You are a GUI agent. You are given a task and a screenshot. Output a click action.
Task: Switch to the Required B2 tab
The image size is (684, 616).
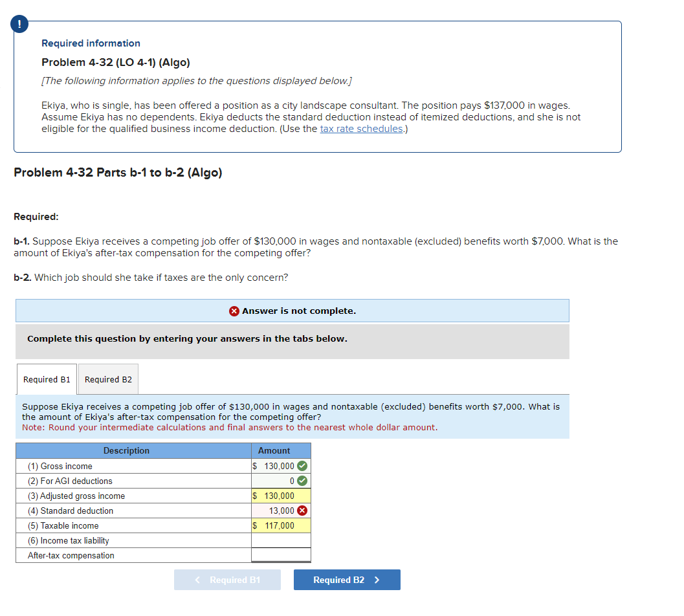click(x=107, y=379)
